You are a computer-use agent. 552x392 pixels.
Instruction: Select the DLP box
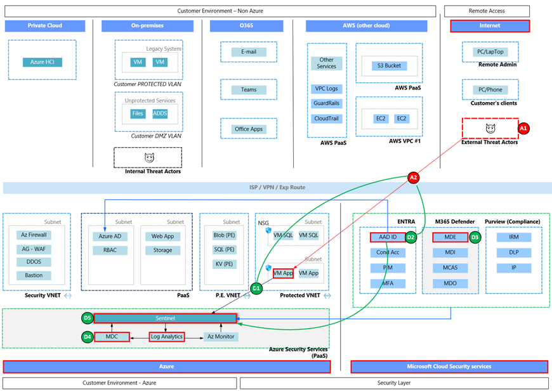(514, 252)
